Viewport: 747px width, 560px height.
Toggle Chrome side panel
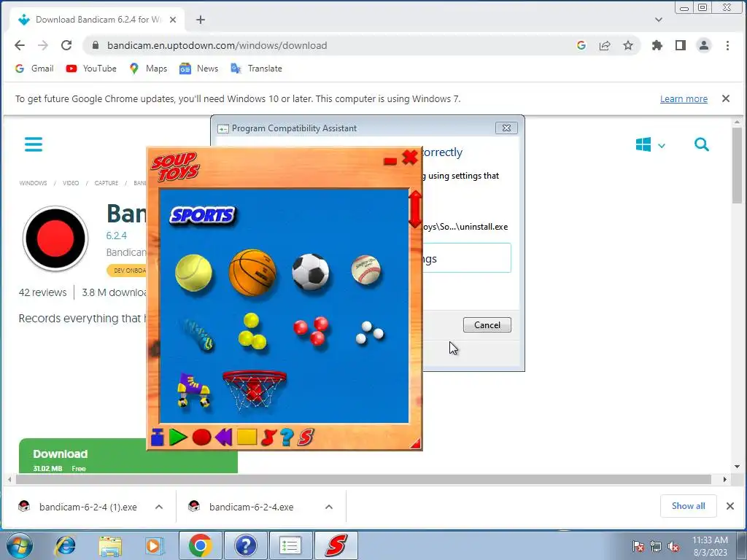click(x=681, y=45)
